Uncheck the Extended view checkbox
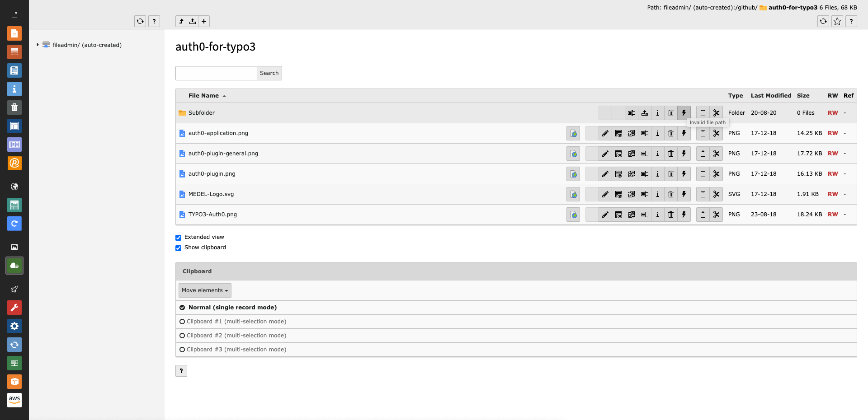The width and height of the screenshot is (868, 420). [178, 238]
